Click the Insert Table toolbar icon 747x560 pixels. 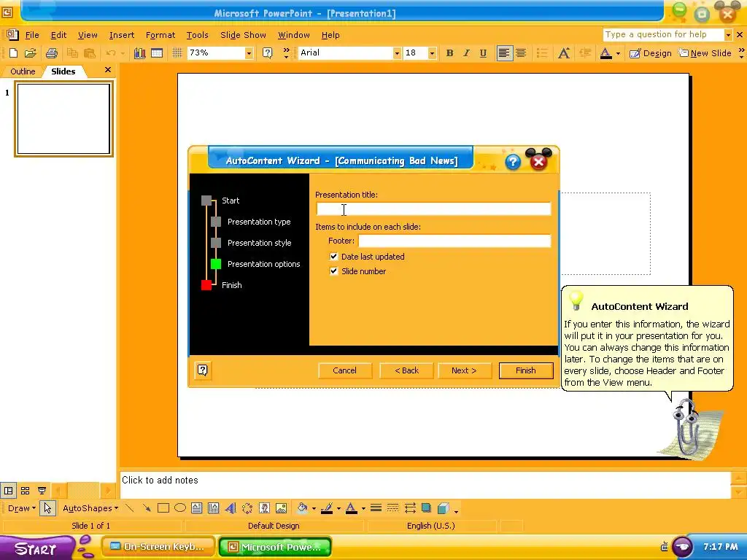pos(157,52)
